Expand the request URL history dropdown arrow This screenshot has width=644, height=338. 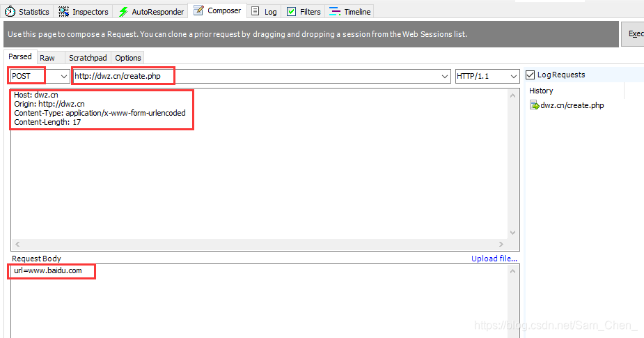pos(445,76)
